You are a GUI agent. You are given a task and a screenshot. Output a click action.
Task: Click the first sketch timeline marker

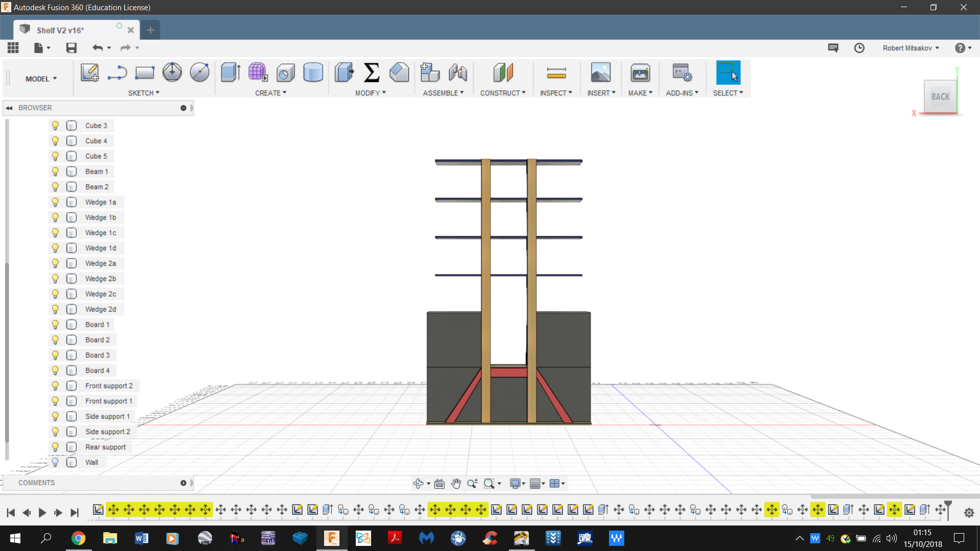click(x=98, y=509)
